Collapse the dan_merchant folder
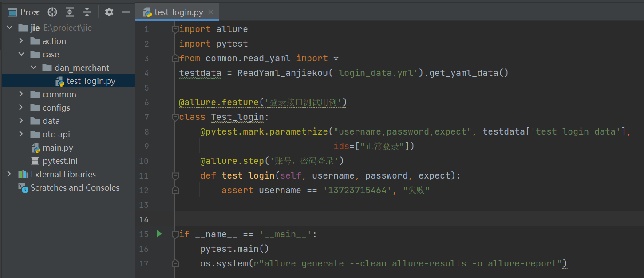 pos(33,68)
